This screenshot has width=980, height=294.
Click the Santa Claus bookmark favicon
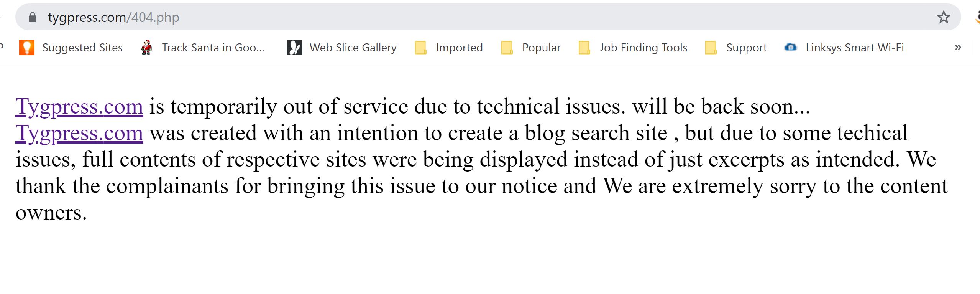point(146,48)
